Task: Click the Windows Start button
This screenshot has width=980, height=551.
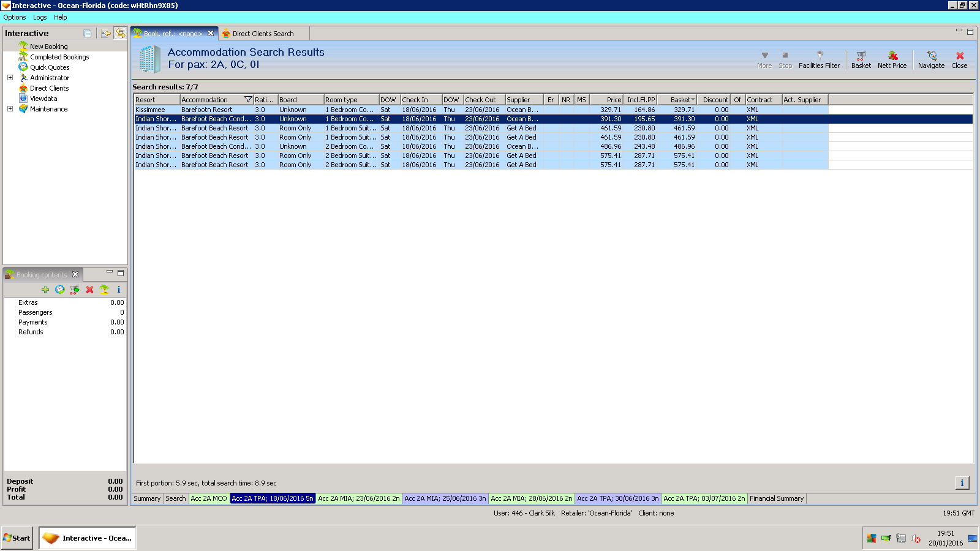Action: pos(17,538)
